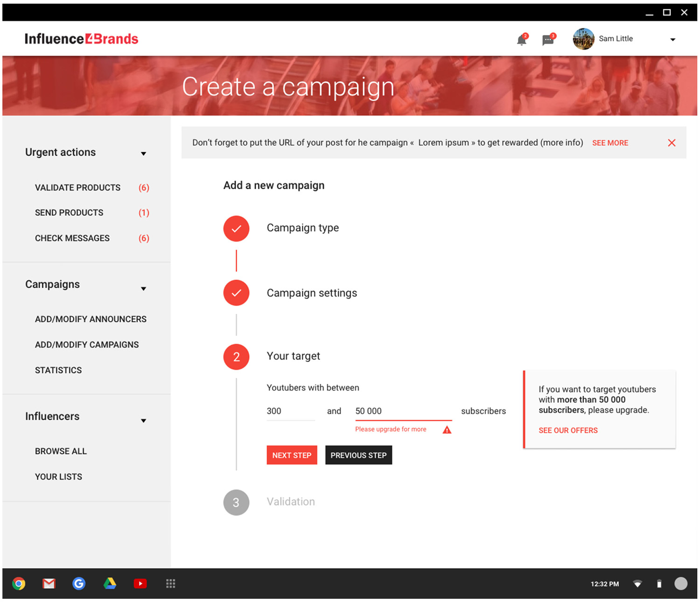
Task: Click the send products count (1)
Action: point(144,213)
